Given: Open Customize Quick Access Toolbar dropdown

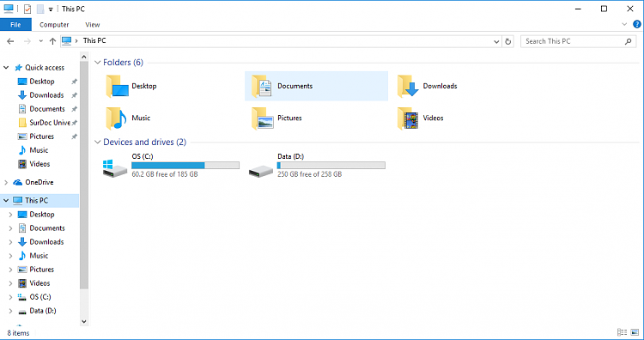Looking at the screenshot, I should [51, 9].
